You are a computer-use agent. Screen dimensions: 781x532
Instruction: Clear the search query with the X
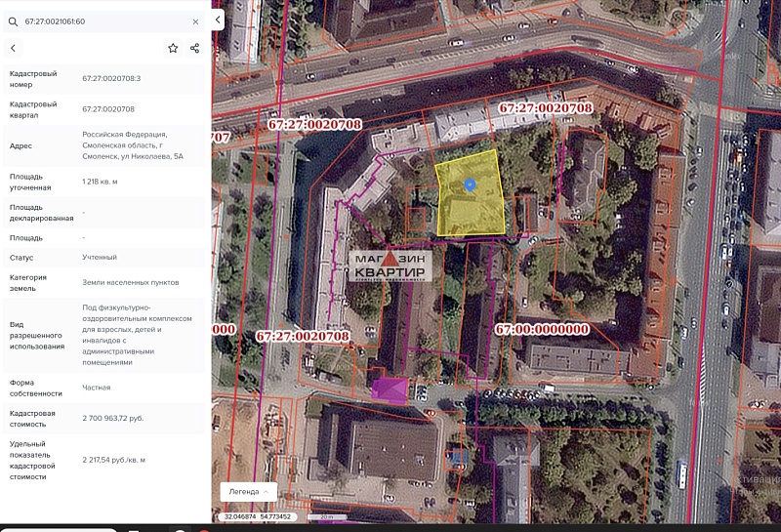[195, 20]
